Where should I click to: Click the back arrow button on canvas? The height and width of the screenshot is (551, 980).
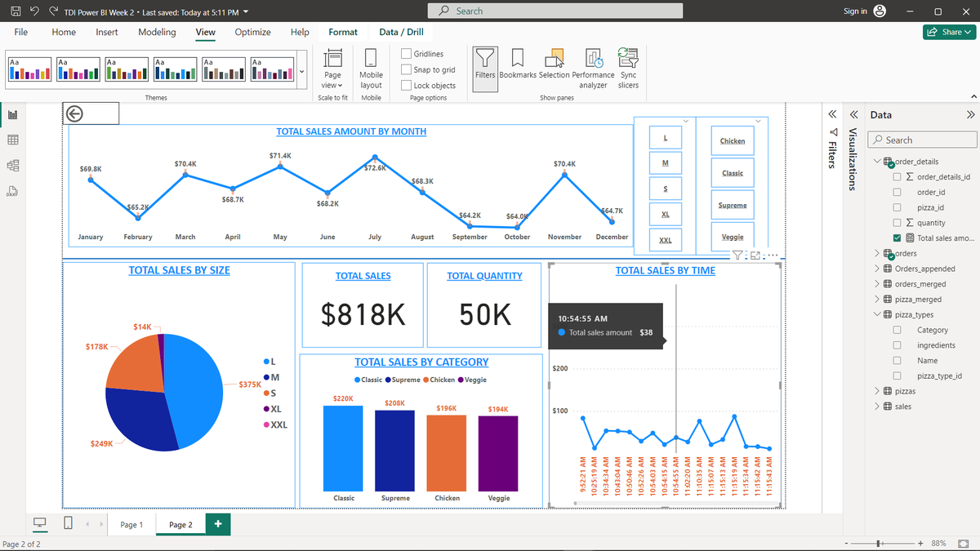click(x=74, y=113)
